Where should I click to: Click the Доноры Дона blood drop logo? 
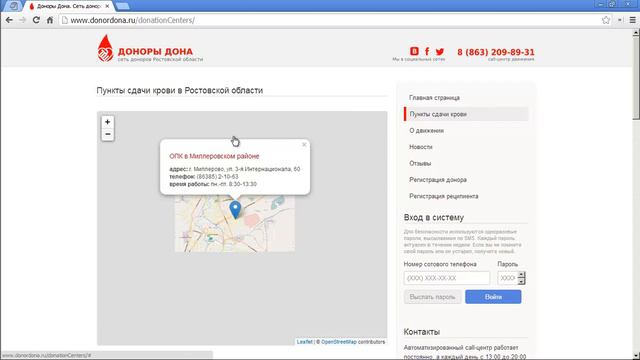pos(105,48)
